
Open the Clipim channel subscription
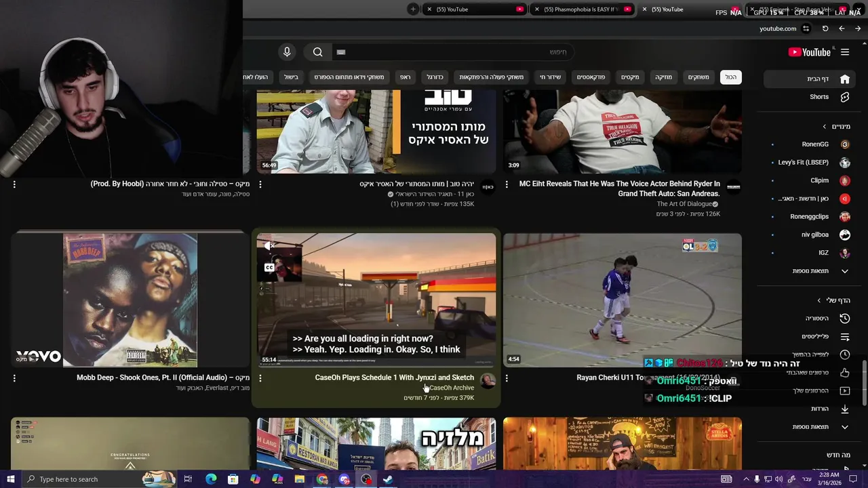[810, 180]
